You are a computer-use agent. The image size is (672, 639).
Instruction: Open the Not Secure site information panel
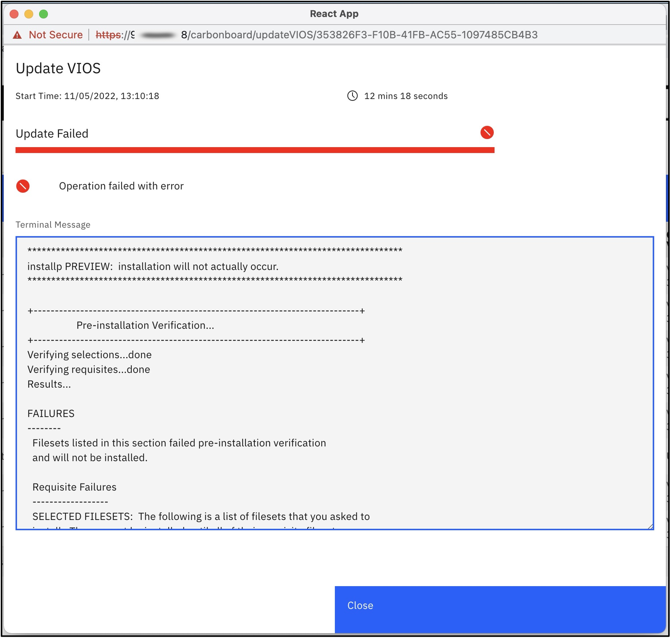pyautogui.click(x=56, y=34)
